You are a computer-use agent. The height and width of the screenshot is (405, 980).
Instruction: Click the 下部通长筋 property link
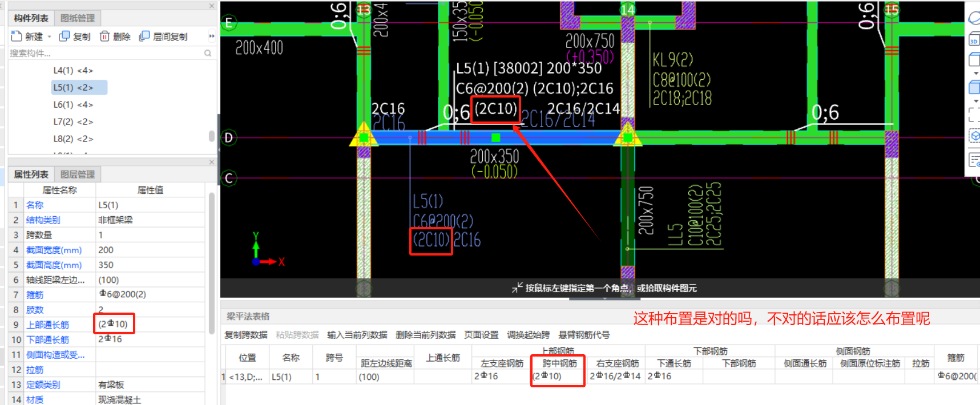(x=47, y=339)
